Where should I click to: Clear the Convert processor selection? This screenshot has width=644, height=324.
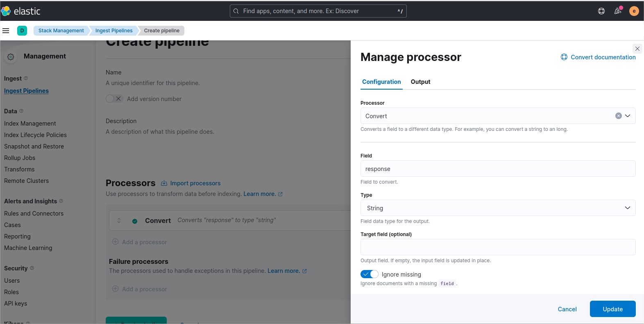[x=618, y=116]
